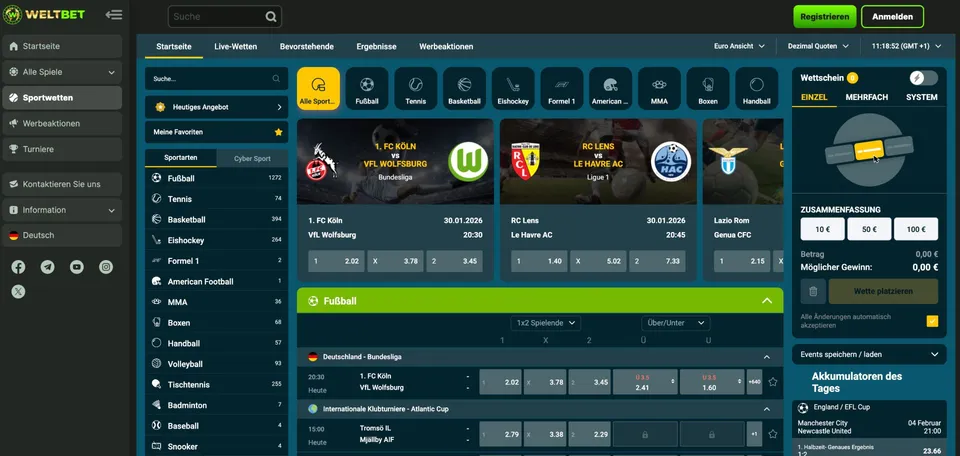Open Euro Ansicht dropdown

coord(739,46)
